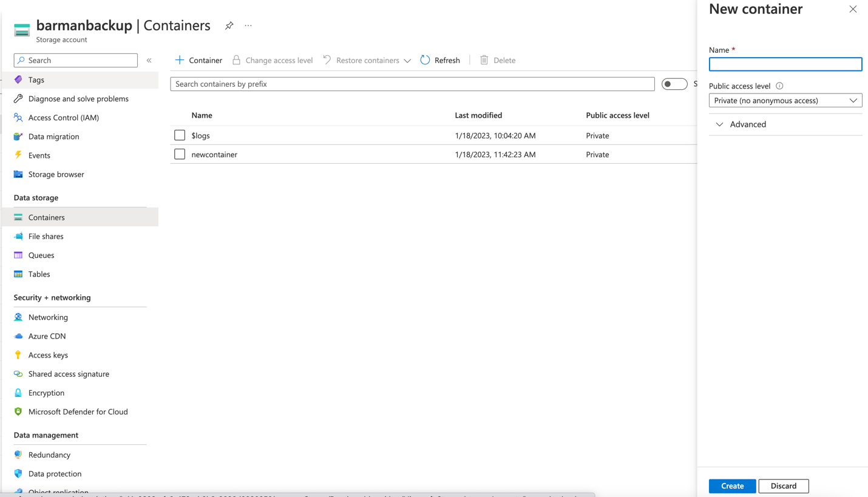
Task: Click the Discard button
Action: [x=783, y=485]
